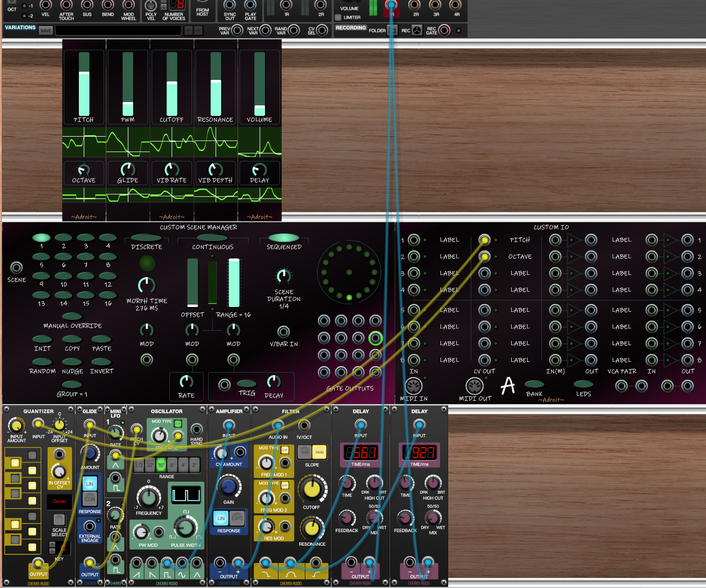706x588 pixels.
Task: Click the PITCH vertical slider
Action: pyautogui.click(x=84, y=84)
